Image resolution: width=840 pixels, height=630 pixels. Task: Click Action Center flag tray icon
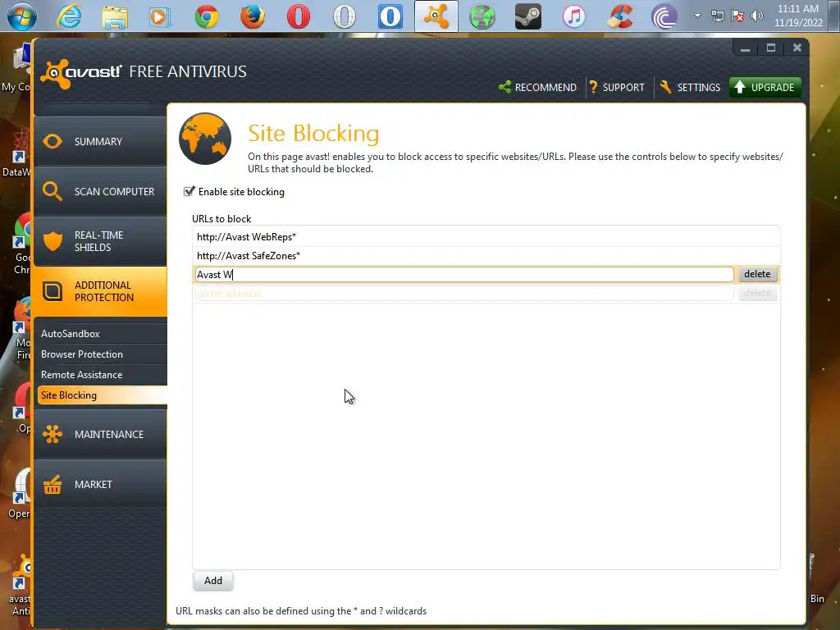click(x=737, y=16)
